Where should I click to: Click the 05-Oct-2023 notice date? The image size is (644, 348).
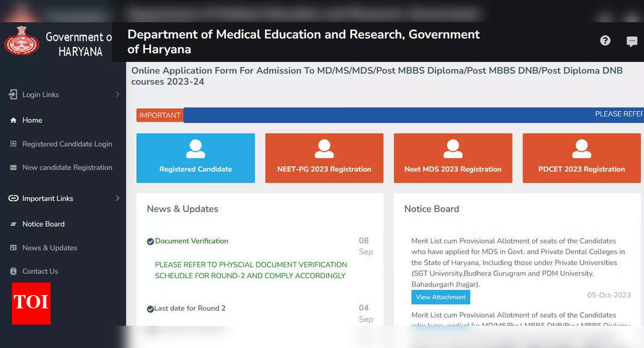(608, 295)
